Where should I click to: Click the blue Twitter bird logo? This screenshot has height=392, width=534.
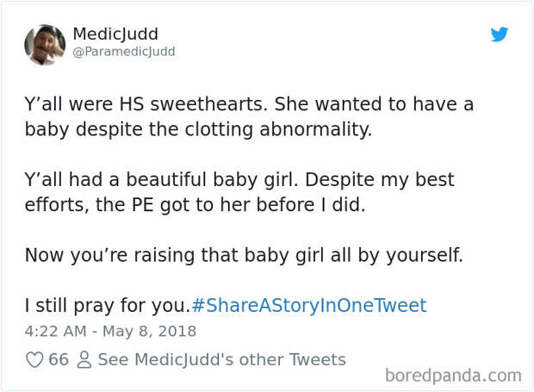(x=500, y=34)
